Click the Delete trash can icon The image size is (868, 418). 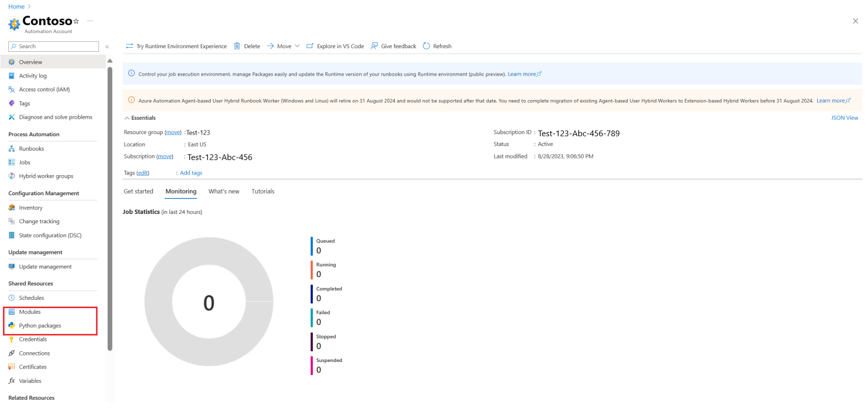click(x=237, y=46)
